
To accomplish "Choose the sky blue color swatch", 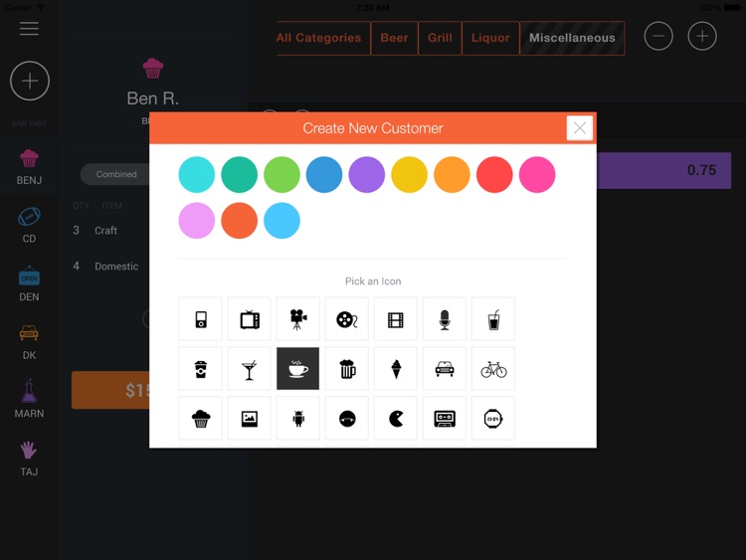I will pyautogui.click(x=281, y=220).
